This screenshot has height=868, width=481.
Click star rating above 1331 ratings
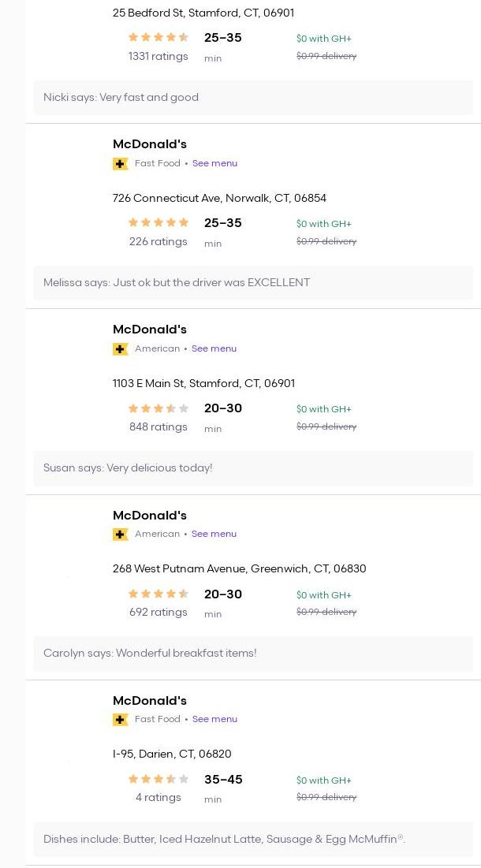pos(158,37)
